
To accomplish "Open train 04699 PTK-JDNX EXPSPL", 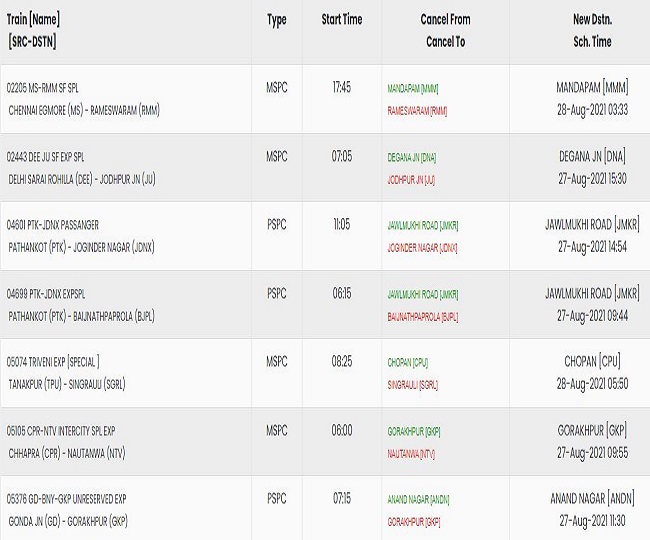I will click(46, 294).
